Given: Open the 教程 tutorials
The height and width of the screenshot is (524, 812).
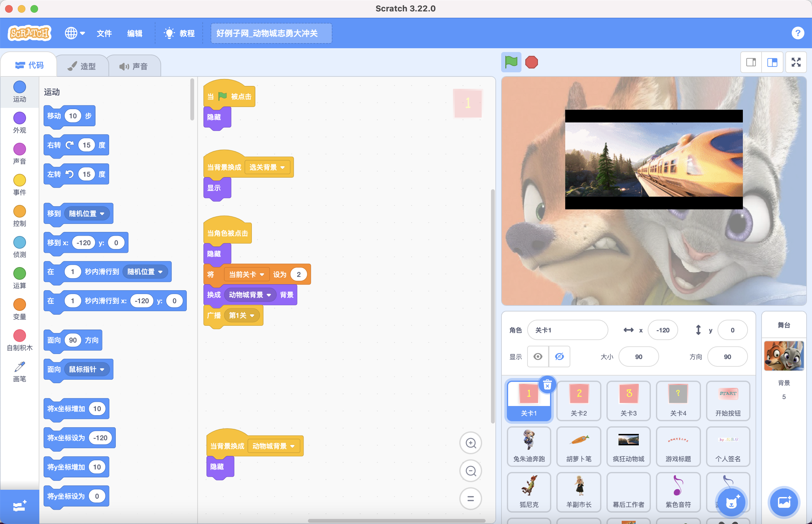Looking at the screenshot, I should click(179, 33).
